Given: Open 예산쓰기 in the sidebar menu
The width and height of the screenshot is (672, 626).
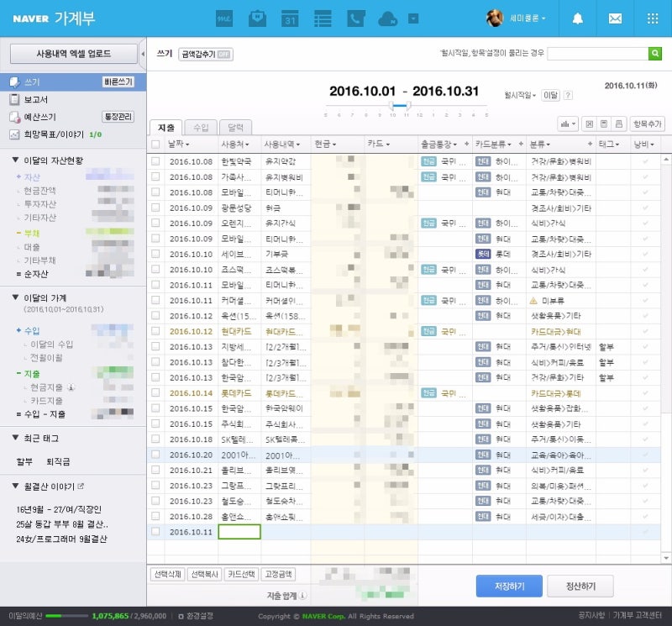Looking at the screenshot, I should 39,117.
